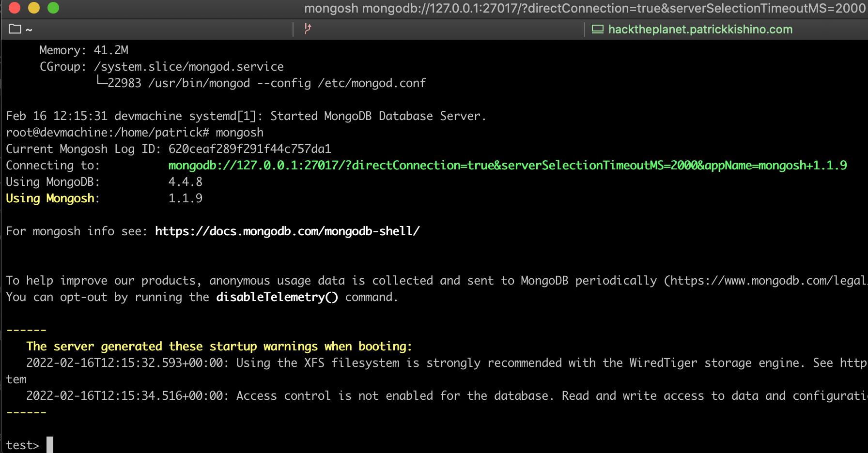Image resolution: width=868 pixels, height=453 pixels.
Task: Click the test> prompt input cursor
Action: pos(50,445)
